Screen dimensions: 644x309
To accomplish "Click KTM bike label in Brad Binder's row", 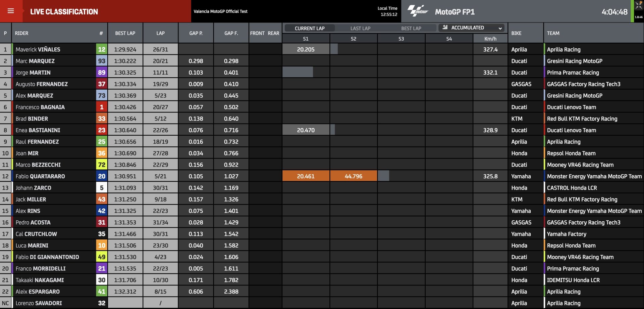I will pyautogui.click(x=517, y=119).
